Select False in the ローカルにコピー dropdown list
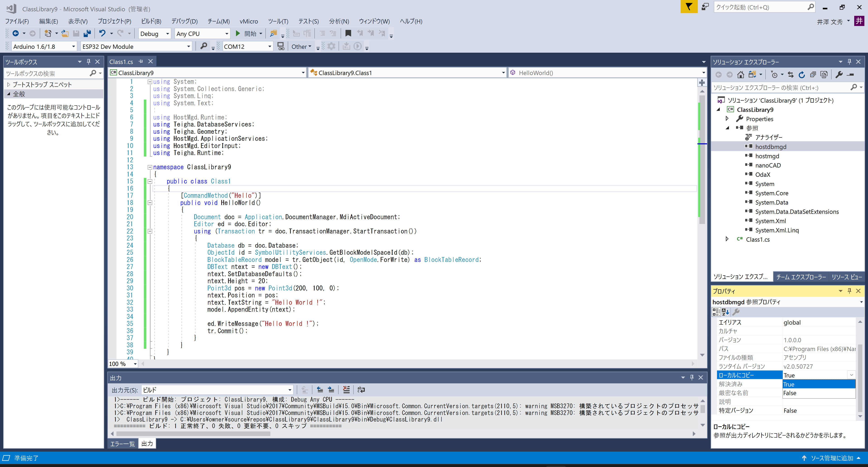868x467 pixels. pos(819,393)
